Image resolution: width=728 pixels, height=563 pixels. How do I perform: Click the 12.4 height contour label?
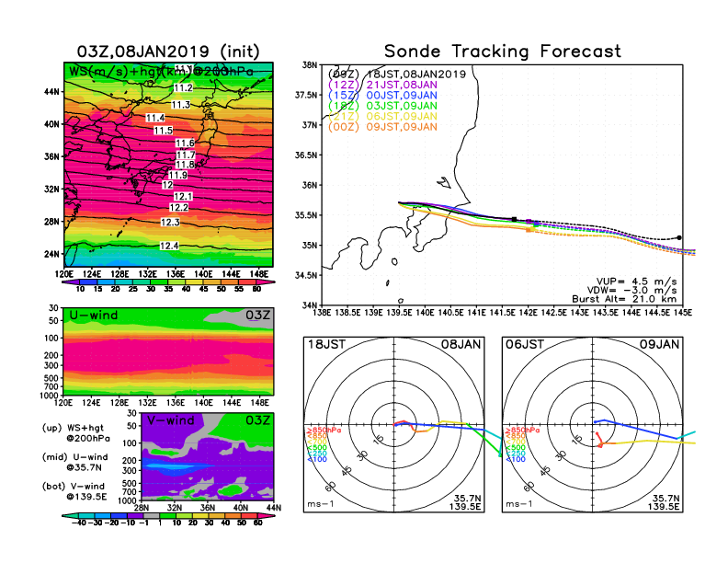169,246
